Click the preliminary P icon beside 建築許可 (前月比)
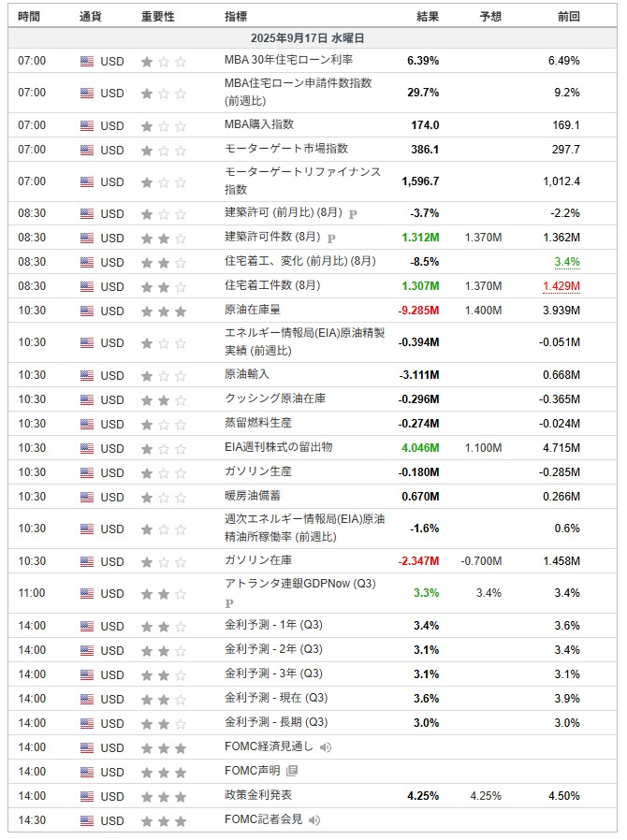The image size is (627, 840). [x=353, y=214]
